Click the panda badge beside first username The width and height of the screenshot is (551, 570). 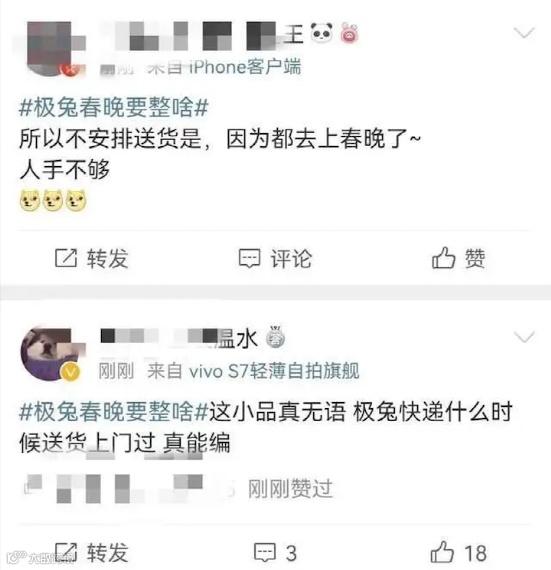click(322, 33)
